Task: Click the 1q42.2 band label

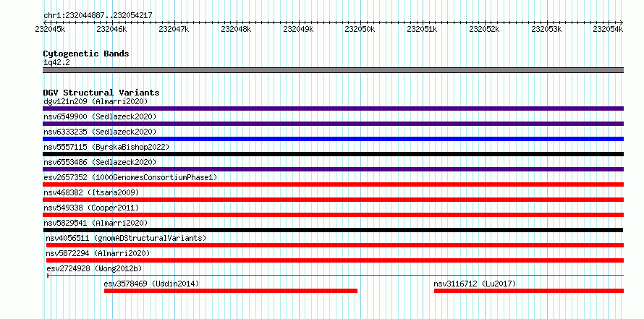Action: 56,63
